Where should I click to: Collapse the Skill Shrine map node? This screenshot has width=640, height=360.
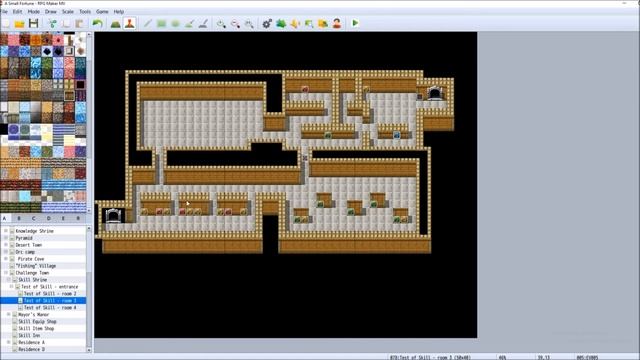[x=9, y=280]
